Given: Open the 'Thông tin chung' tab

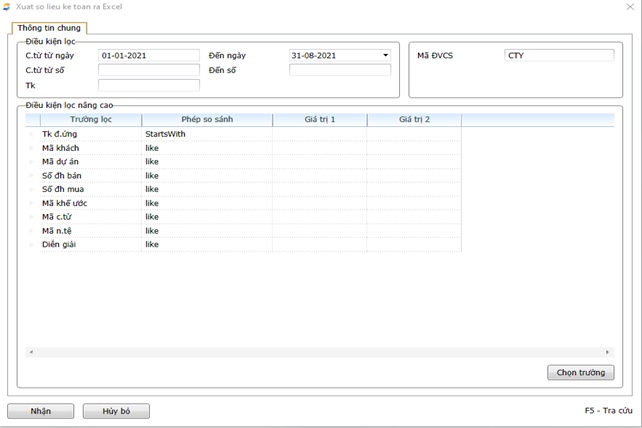Looking at the screenshot, I should point(48,28).
